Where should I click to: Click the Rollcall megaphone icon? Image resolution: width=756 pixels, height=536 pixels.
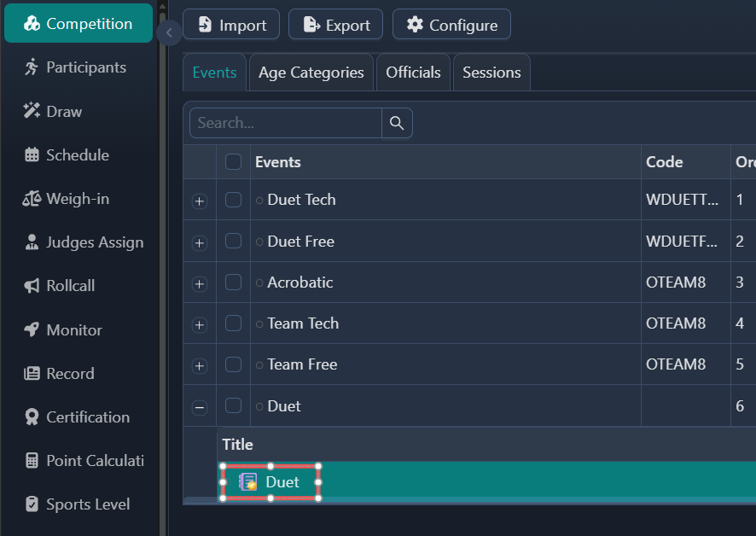click(32, 286)
